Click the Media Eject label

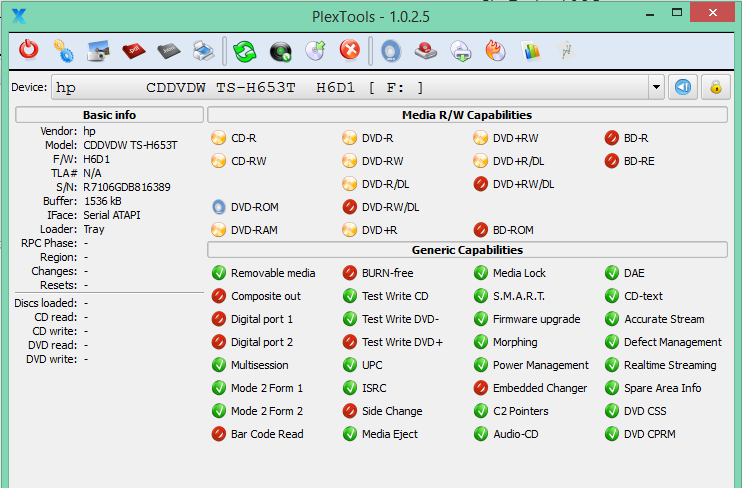(x=390, y=434)
